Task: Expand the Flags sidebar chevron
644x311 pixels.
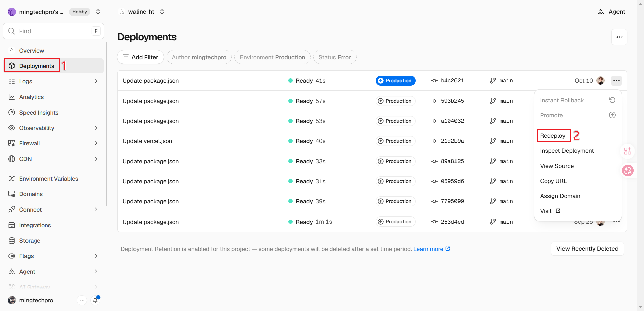Action: 96,256
